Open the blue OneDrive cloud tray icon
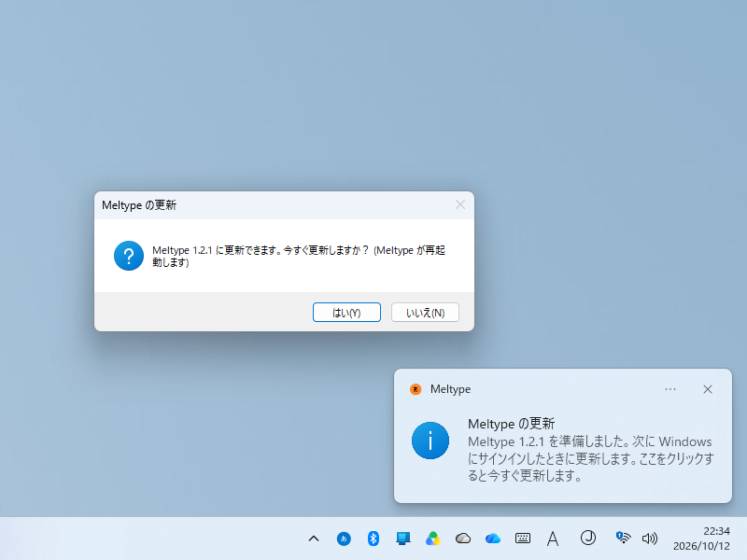The image size is (747, 560). click(x=493, y=539)
